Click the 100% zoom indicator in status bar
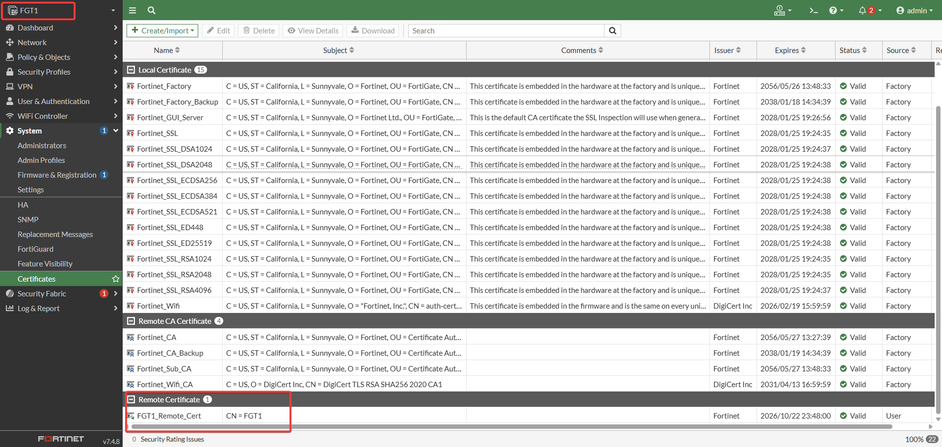The image size is (942, 447). pos(914,439)
